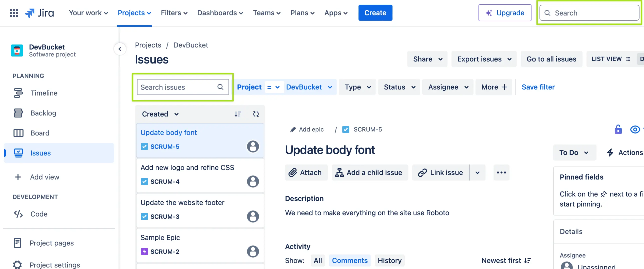644x269 pixels.
Task: Show only Comments in Activity
Action: tap(349, 260)
